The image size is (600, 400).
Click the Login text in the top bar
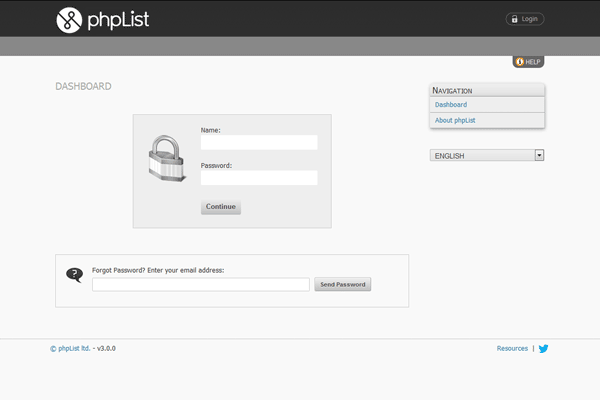[x=530, y=19]
